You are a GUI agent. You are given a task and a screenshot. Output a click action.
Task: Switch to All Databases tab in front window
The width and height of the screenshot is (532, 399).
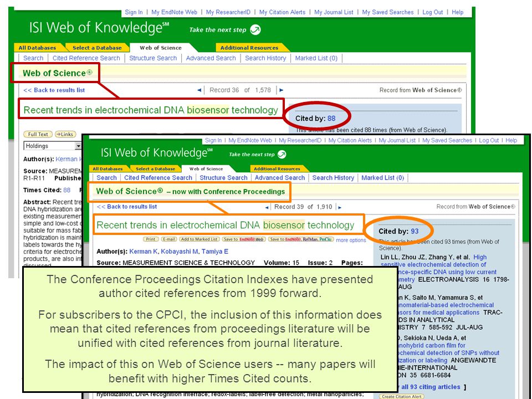108,168
